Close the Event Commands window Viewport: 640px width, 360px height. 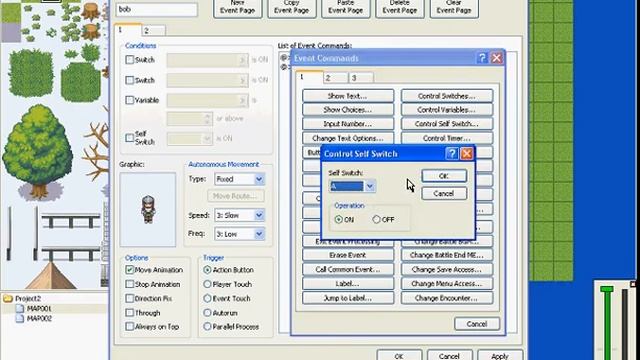point(496,58)
